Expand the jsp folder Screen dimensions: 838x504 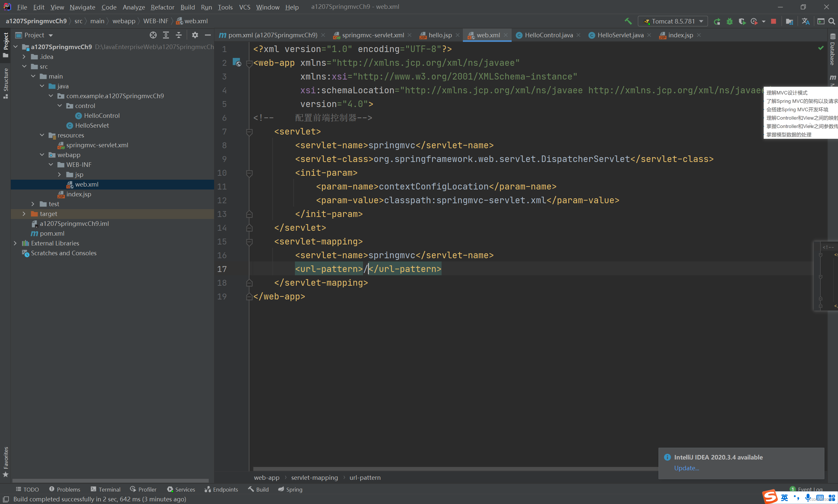[60, 174]
